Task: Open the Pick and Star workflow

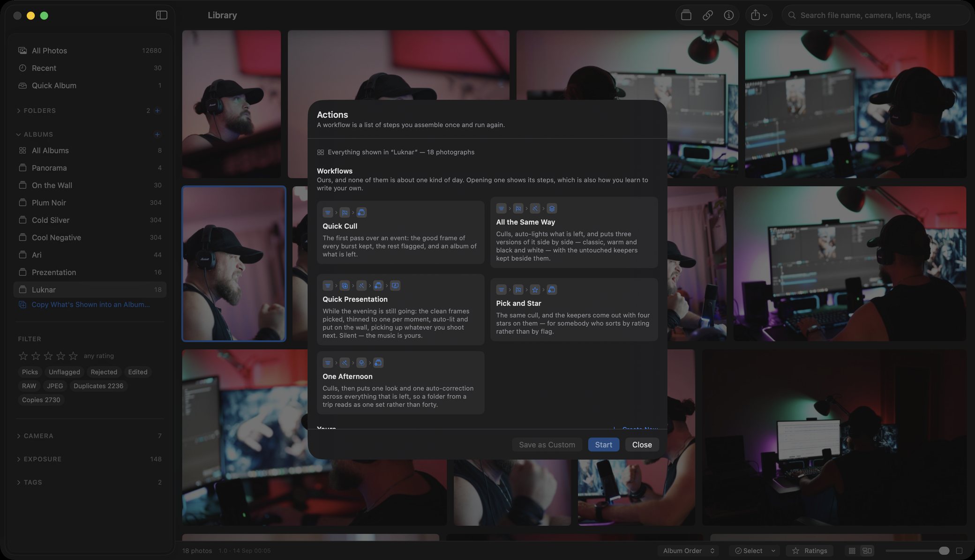Action: tap(574, 310)
